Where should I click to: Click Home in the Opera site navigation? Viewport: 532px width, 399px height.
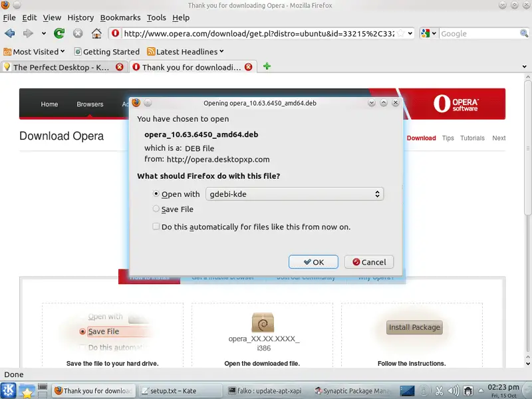point(49,104)
